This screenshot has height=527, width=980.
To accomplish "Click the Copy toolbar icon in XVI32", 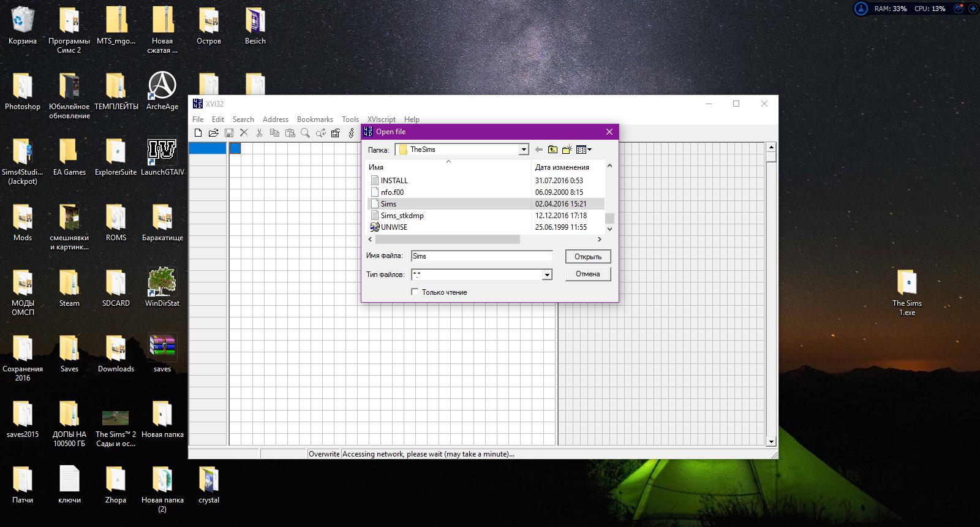I will [x=274, y=133].
